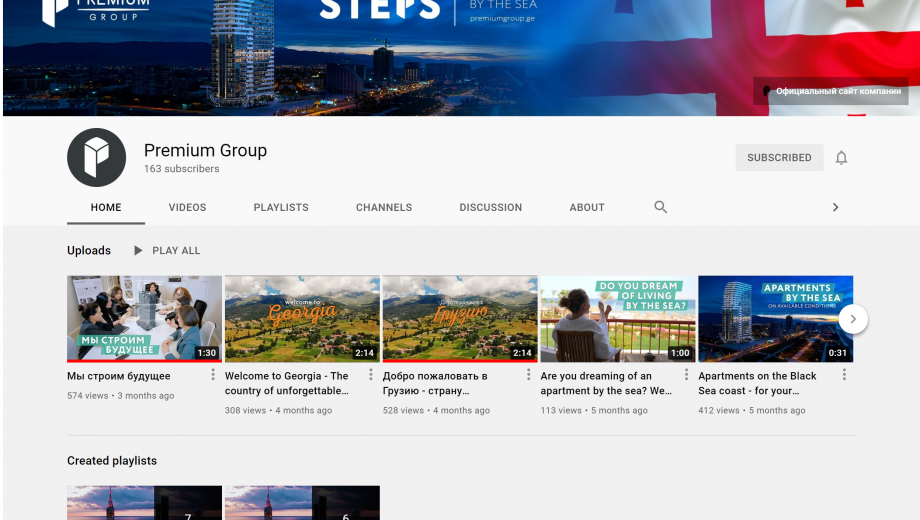Play Apartments by the Sea thumbnail

(x=776, y=319)
